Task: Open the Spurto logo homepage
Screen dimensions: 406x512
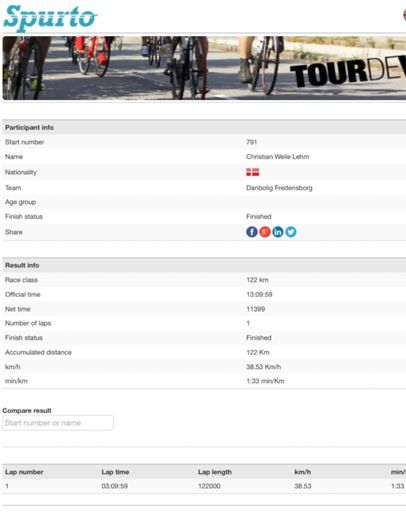Action: click(x=50, y=18)
